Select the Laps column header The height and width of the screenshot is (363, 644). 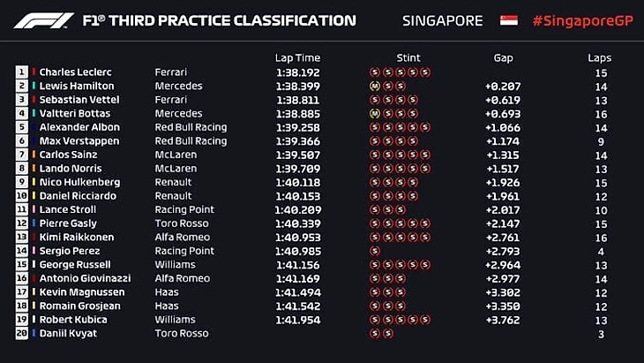[x=600, y=58]
